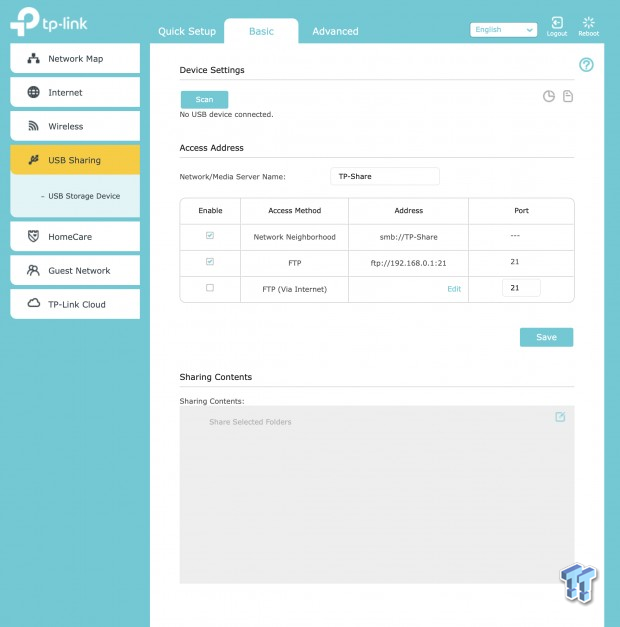Click the Edit link for FTP via Internet
This screenshot has width=620, height=627.
[454, 289]
